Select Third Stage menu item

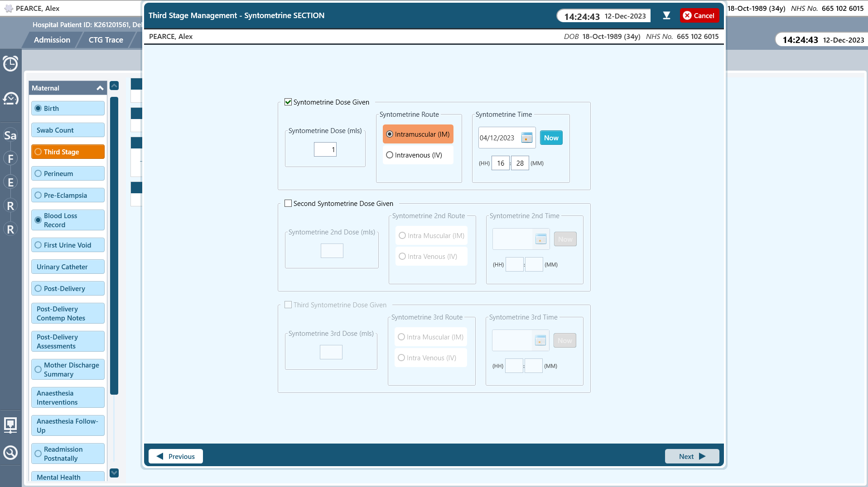(x=68, y=152)
